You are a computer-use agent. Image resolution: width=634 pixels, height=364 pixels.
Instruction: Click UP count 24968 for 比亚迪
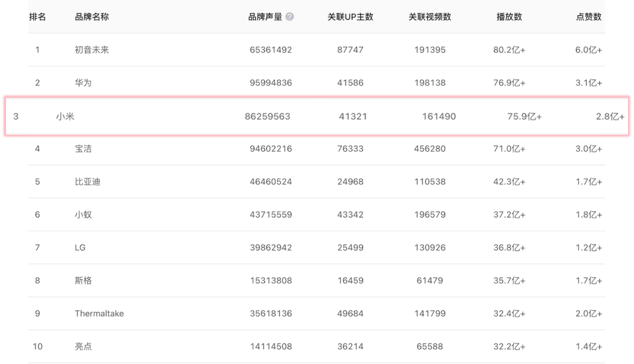click(350, 182)
